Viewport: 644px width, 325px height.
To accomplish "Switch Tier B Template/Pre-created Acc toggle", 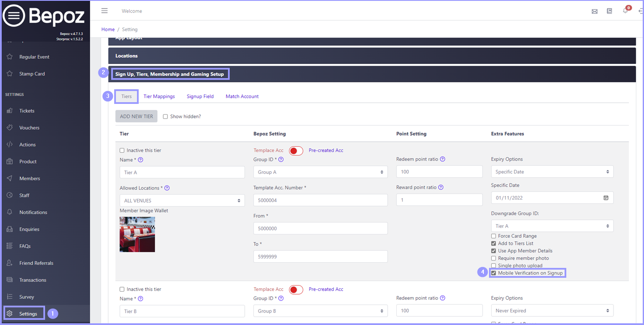I will click(296, 290).
